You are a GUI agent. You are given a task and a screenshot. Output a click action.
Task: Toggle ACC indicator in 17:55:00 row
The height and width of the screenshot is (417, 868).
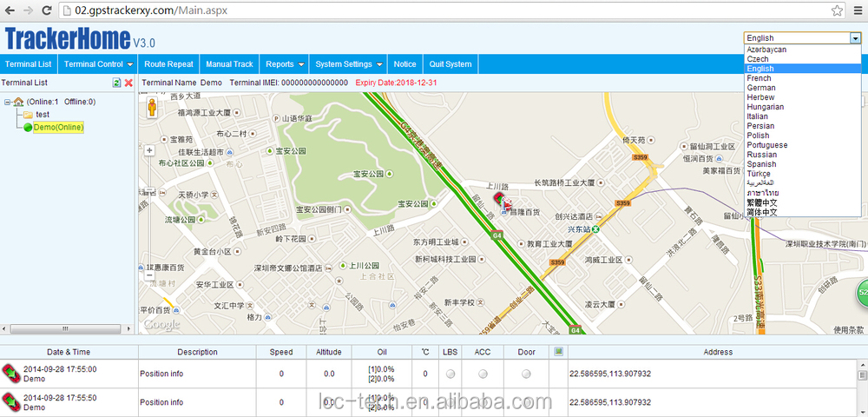click(x=483, y=374)
